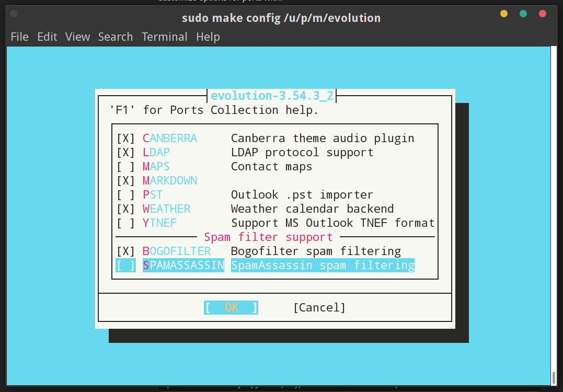The height and width of the screenshot is (392, 563).
Task: Toggle the MARKDOWN option checkbox
Action: [125, 180]
